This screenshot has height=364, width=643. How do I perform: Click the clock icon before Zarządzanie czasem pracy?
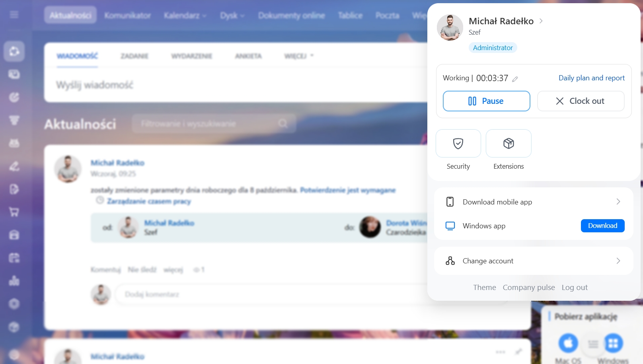[100, 200]
